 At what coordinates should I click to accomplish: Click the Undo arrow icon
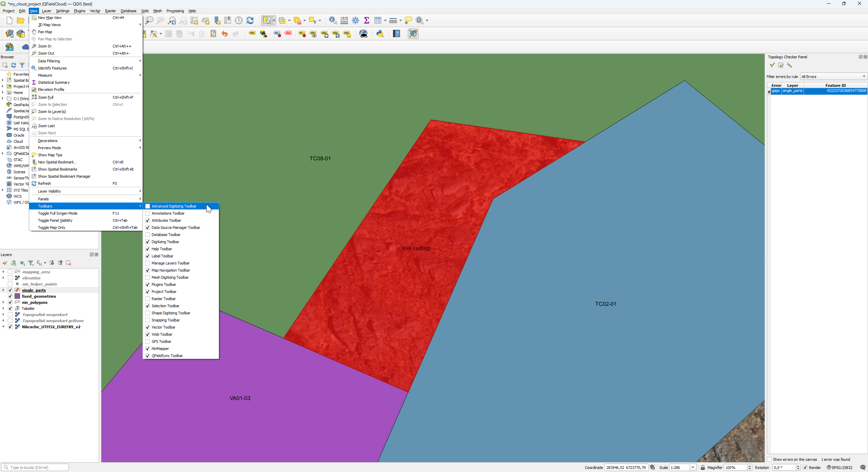[224, 34]
